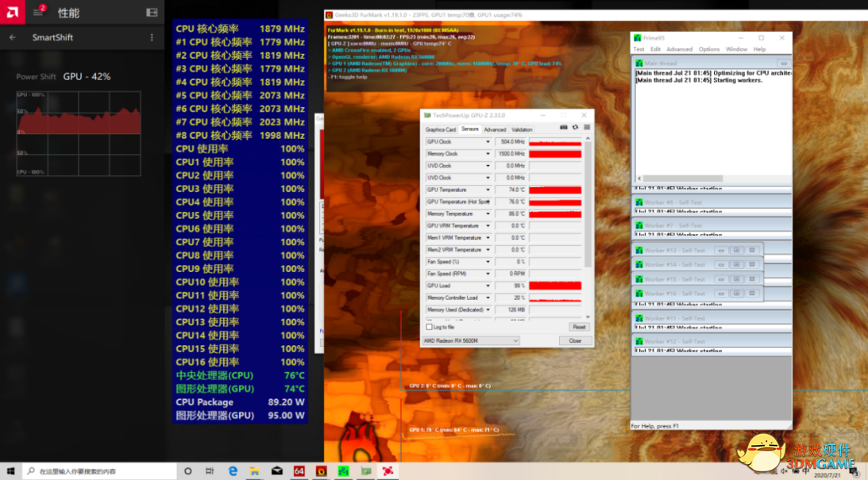Click the Close button in GPU-Z
Screen dimensions: 868x480
click(x=575, y=340)
